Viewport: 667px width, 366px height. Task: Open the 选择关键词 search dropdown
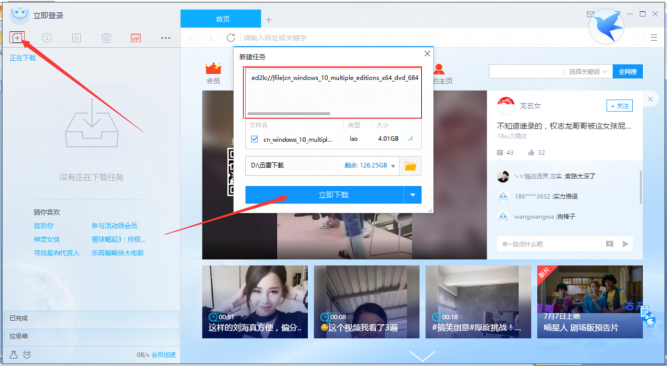(x=588, y=72)
